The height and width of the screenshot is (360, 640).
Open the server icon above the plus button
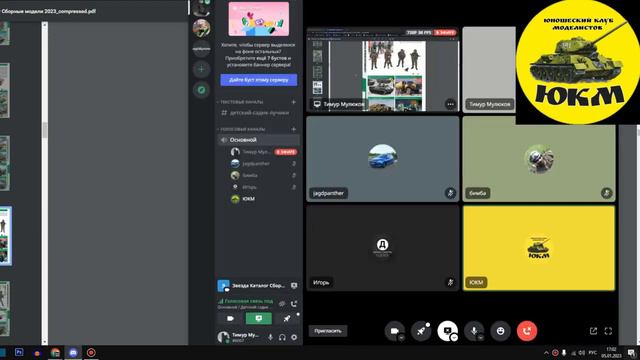[201, 49]
